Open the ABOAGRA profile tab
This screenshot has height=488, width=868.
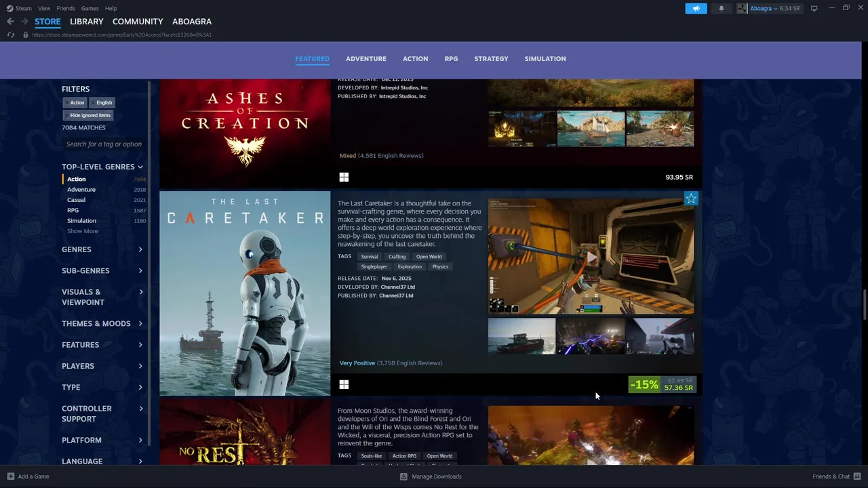pyautogui.click(x=192, y=22)
